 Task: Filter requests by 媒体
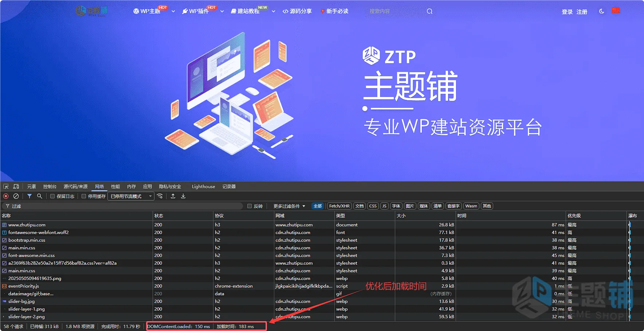click(424, 206)
